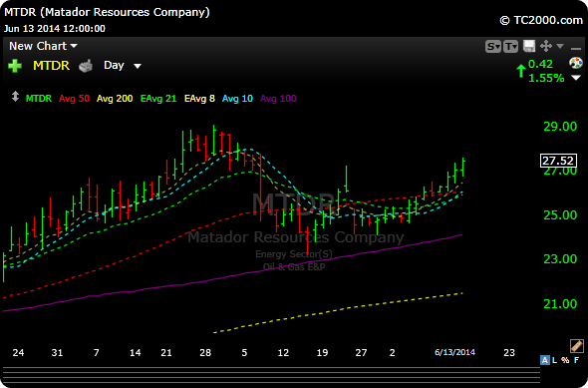Open the S dropdown button
588x388 pixels.
coord(492,47)
